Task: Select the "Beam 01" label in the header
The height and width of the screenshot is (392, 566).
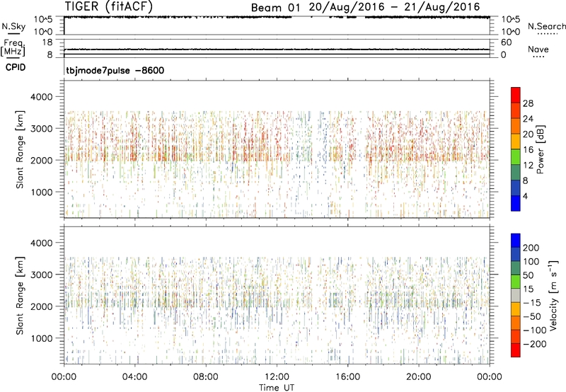Action: pyautogui.click(x=275, y=8)
